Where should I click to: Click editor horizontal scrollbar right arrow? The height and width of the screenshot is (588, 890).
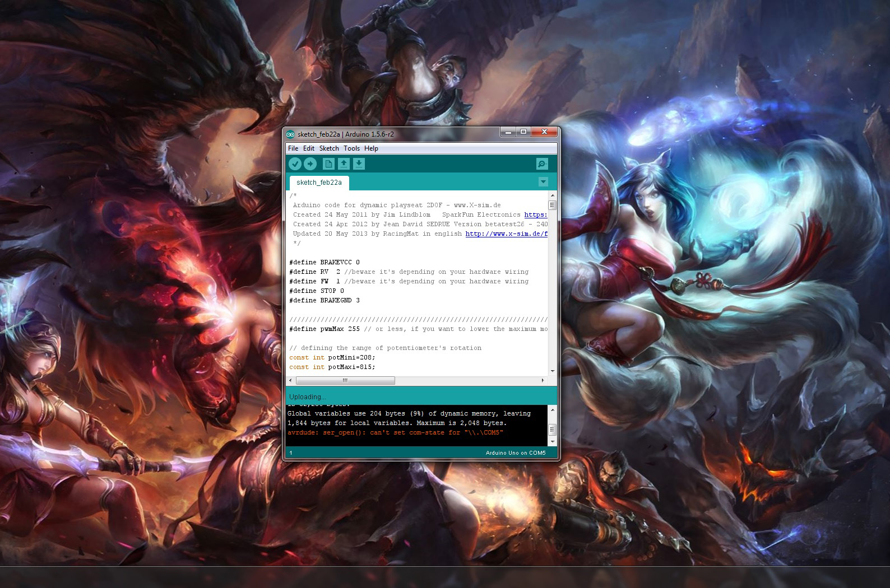pos(543,380)
